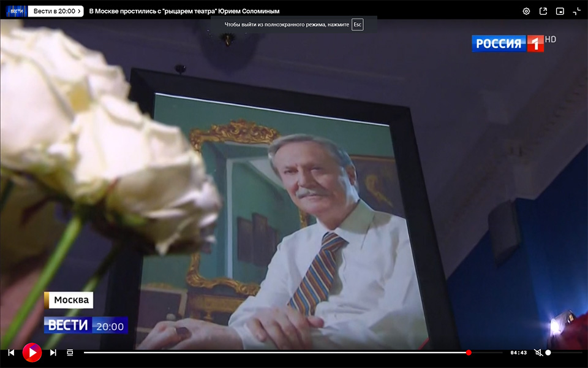This screenshot has height=368, width=588.
Task: Open the "Вести в 20:00" show page
Action: [x=55, y=11]
